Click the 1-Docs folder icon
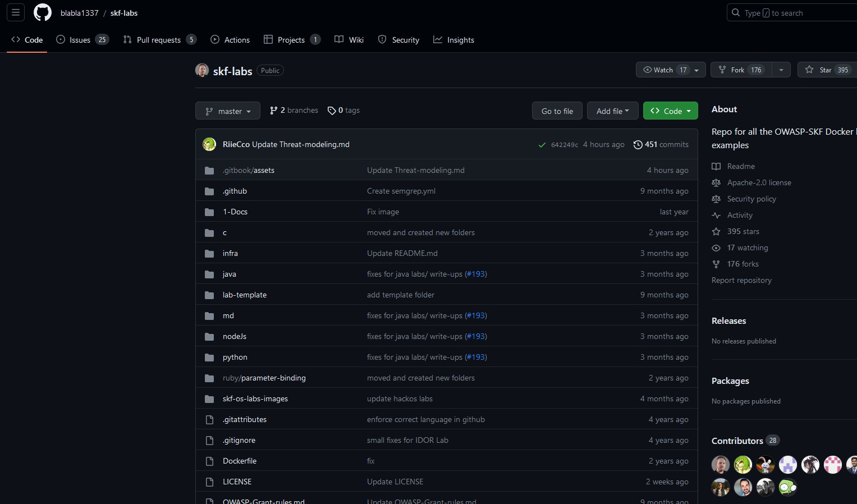Viewport: 857px width, 504px height. (209, 212)
